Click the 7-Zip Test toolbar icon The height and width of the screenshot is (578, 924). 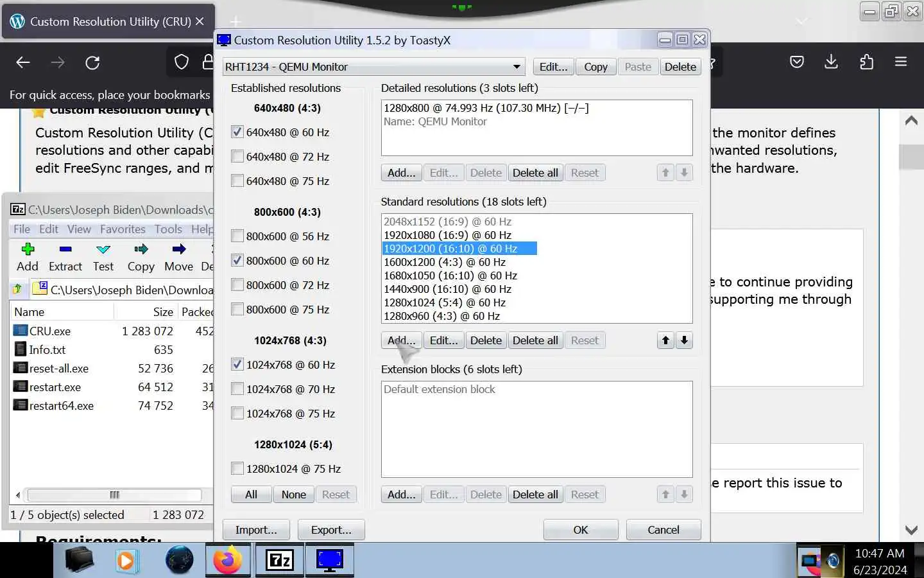coord(103,249)
